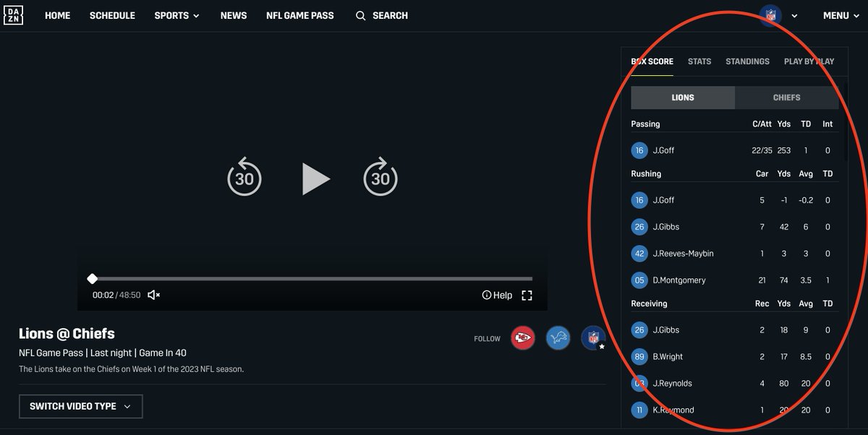
Task: Click the Rushing section header
Action: pyautogui.click(x=646, y=174)
